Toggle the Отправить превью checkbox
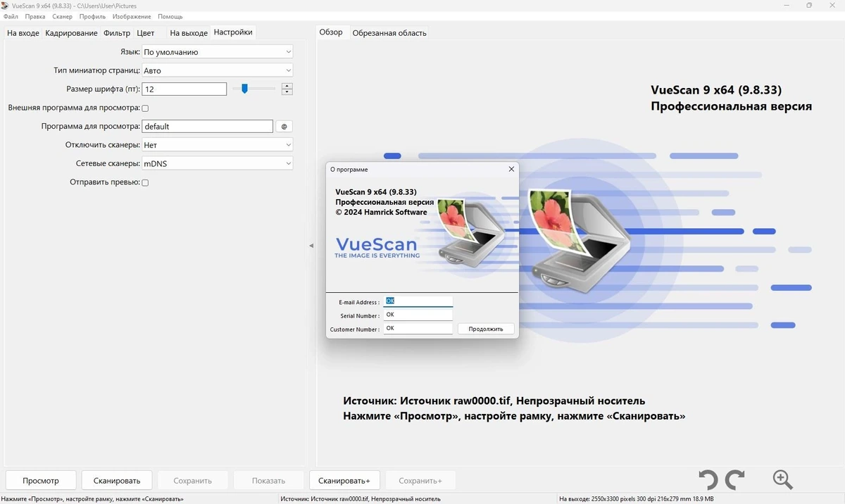This screenshot has height=504, width=845. pos(145,182)
